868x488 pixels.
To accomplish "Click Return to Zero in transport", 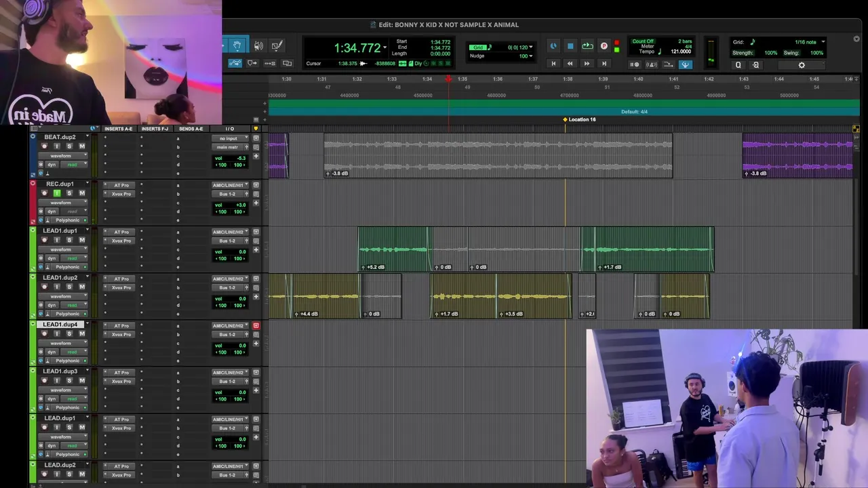I will (553, 64).
